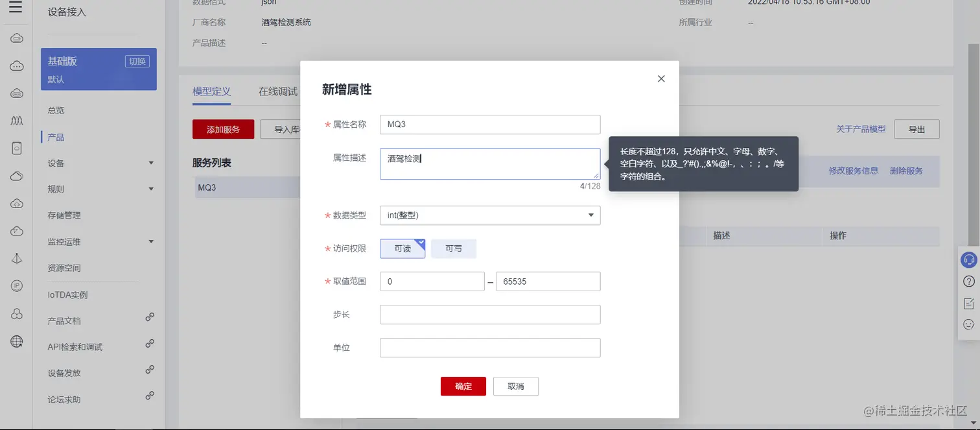Open the hamburger menu at top left
Screen dimensions: 980x430
coord(16,8)
